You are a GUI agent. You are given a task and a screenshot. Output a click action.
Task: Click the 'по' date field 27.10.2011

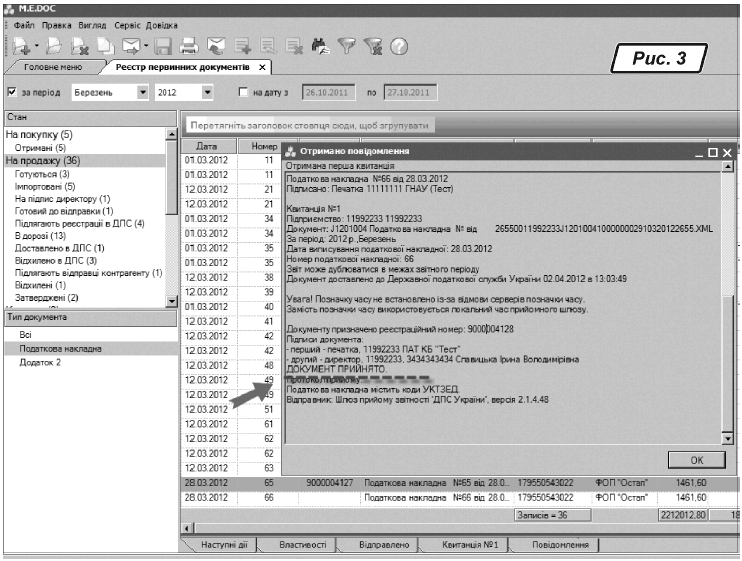coord(412,93)
